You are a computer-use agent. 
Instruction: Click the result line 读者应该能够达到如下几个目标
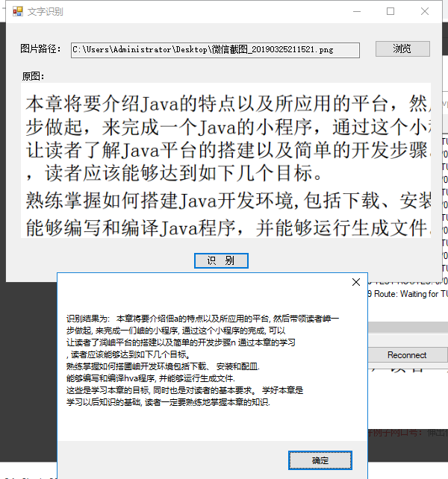tap(128, 354)
